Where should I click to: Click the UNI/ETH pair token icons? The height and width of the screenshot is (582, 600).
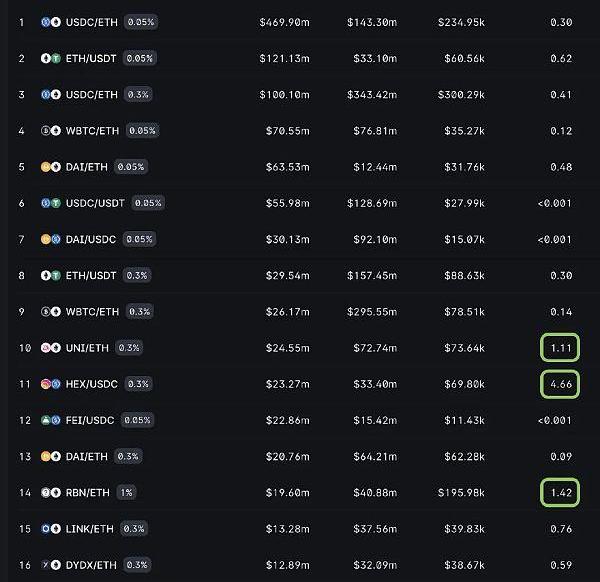point(49,347)
